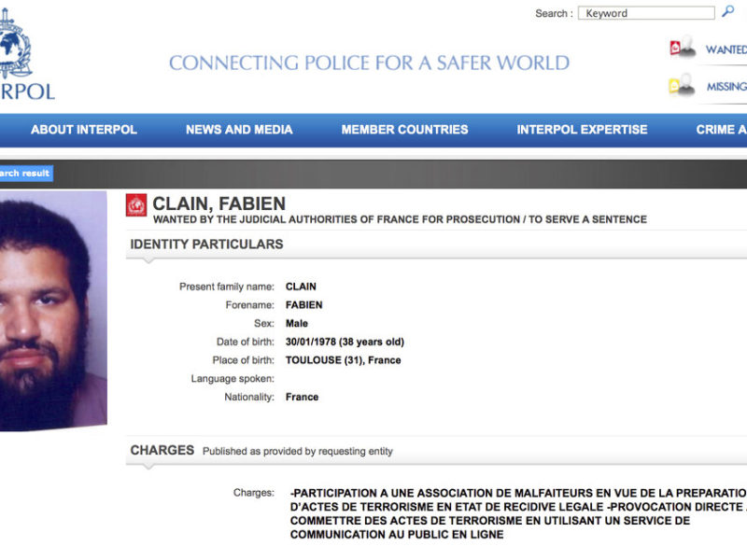Open the News and Media menu
Viewport: 747px width, 560px height.
click(x=239, y=130)
